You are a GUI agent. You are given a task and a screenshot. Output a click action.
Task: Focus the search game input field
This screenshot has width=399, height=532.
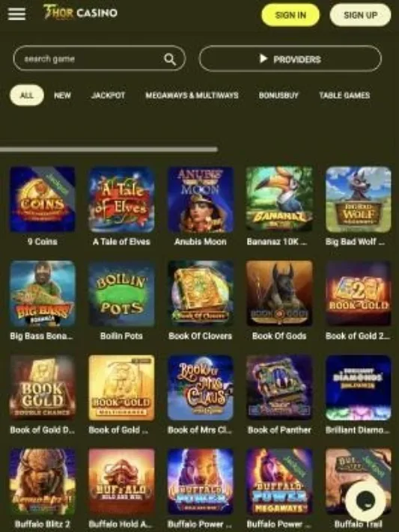click(x=99, y=58)
